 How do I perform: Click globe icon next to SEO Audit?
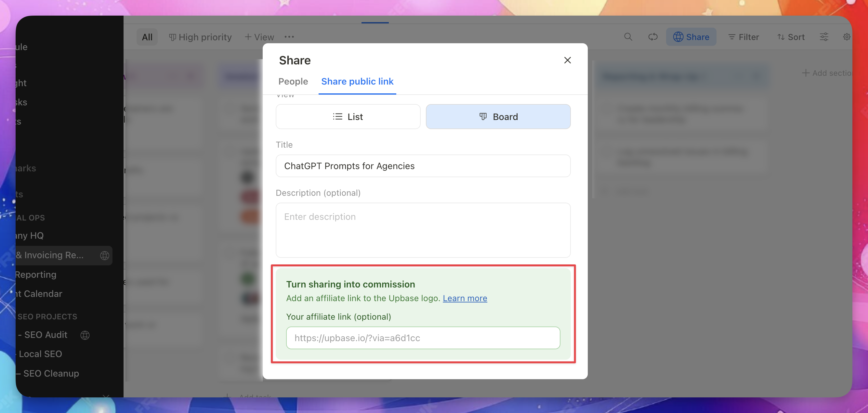[85, 335]
